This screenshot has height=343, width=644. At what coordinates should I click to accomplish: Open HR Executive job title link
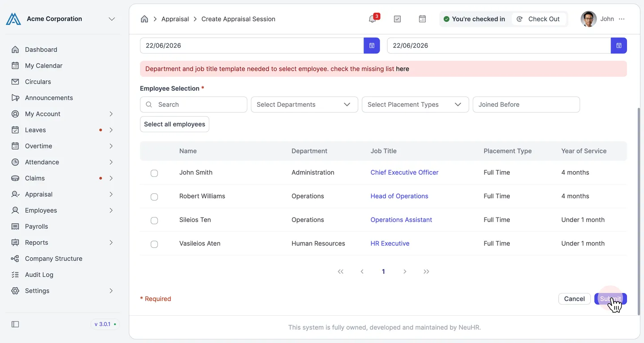(x=390, y=243)
